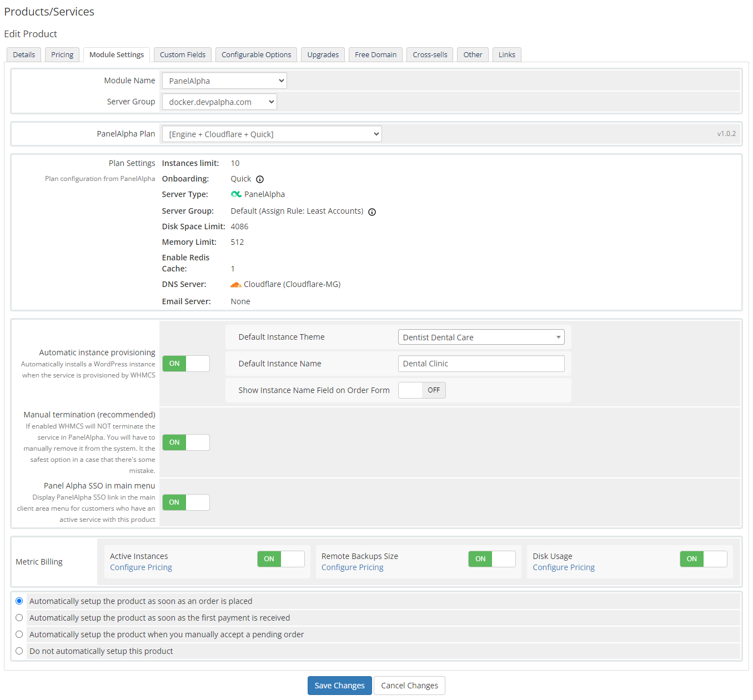Select setup product when first payment is received

click(19, 617)
